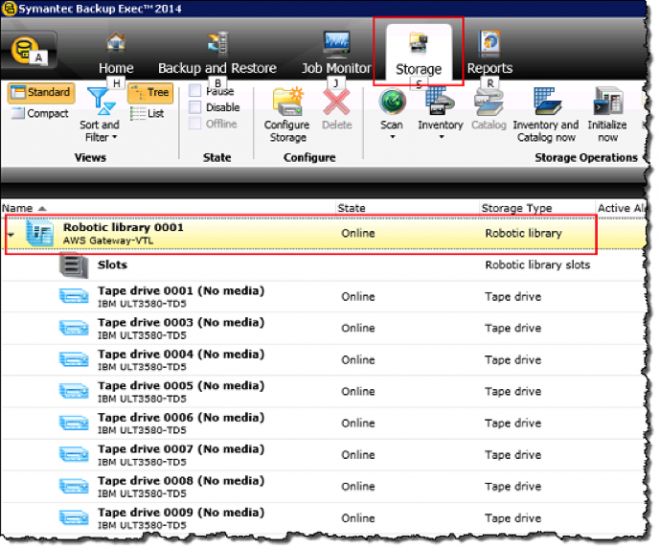Select 'Tape drive 0008 (No media)' text
Image resolution: width=660 pixels, height=550 pixels.
(x=181, y=481)
